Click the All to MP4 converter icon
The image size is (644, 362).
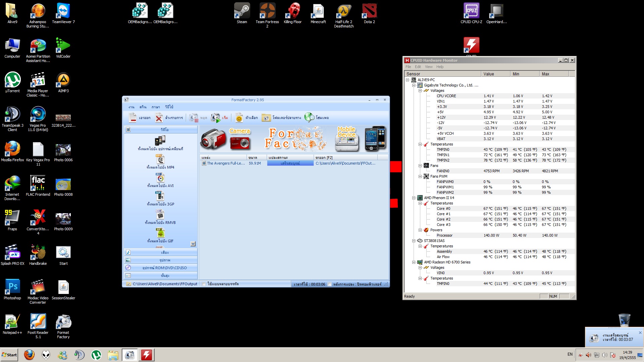coord(160,159)
